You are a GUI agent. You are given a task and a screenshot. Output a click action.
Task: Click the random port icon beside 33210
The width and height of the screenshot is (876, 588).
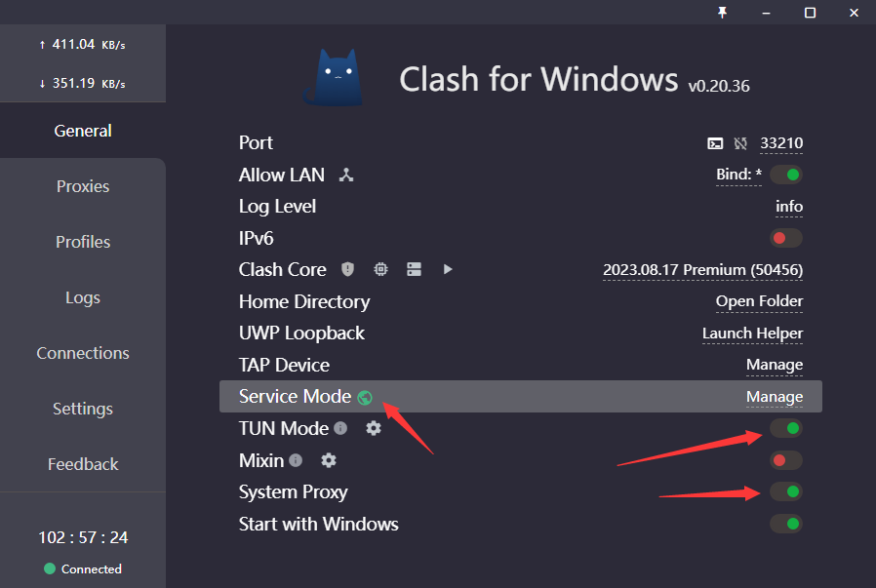tap(740, 143)
